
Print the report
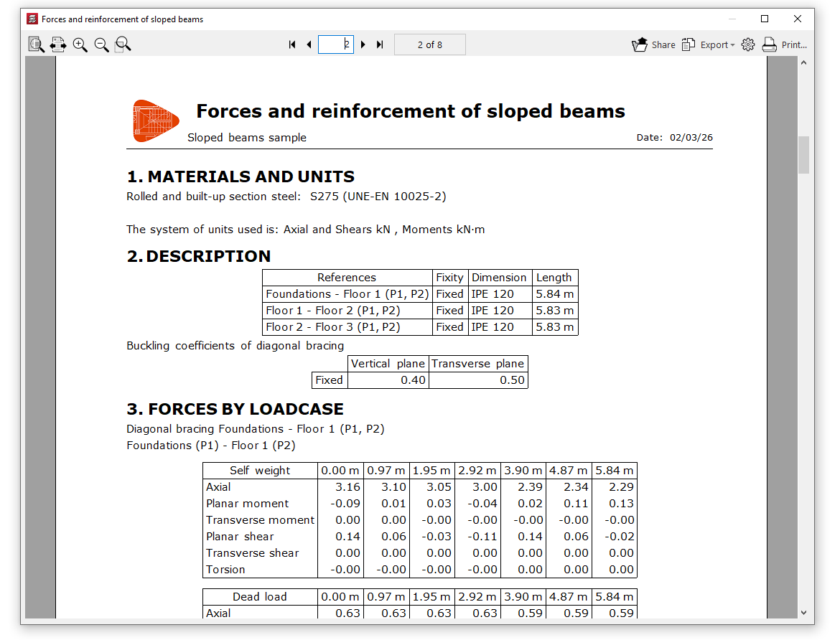tap(784, 44)
